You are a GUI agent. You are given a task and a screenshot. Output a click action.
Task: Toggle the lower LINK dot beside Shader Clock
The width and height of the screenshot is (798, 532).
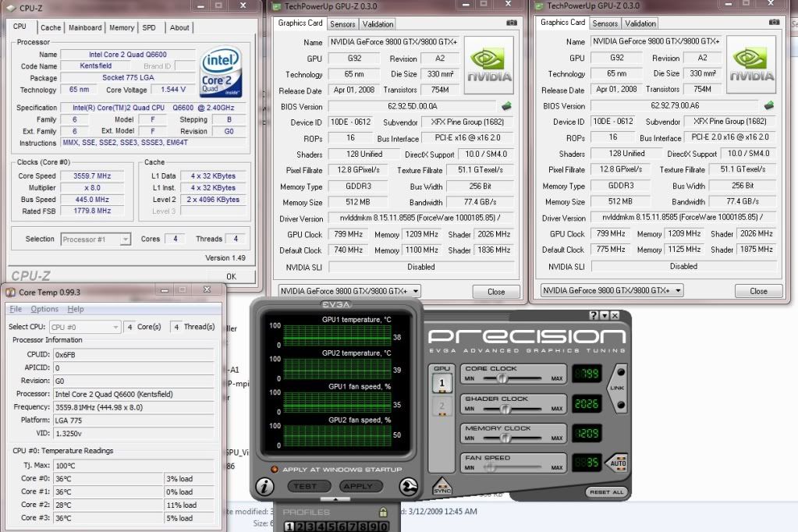click(621, 405)
